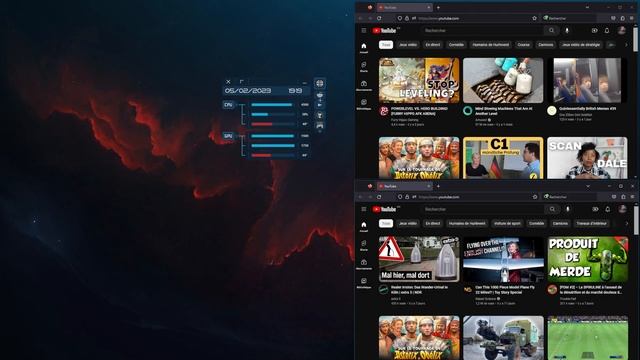Go to Accueil in bottom window sidebar

(364, 227)
